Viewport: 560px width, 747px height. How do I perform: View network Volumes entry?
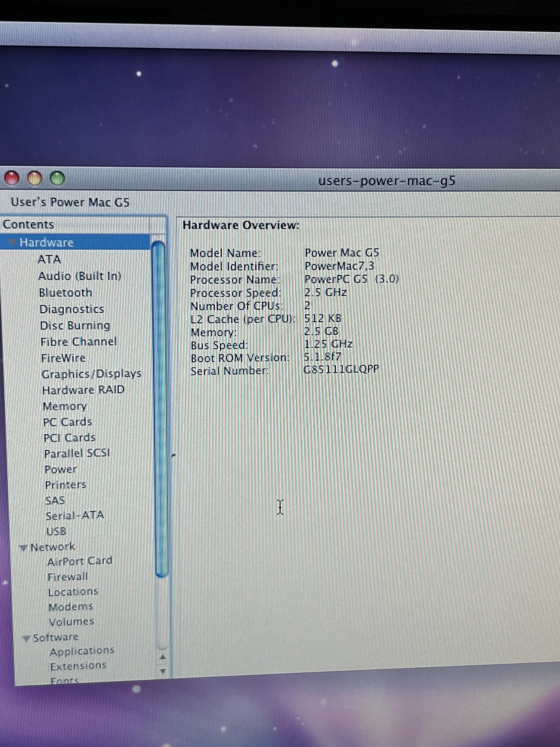click(71, 622)
